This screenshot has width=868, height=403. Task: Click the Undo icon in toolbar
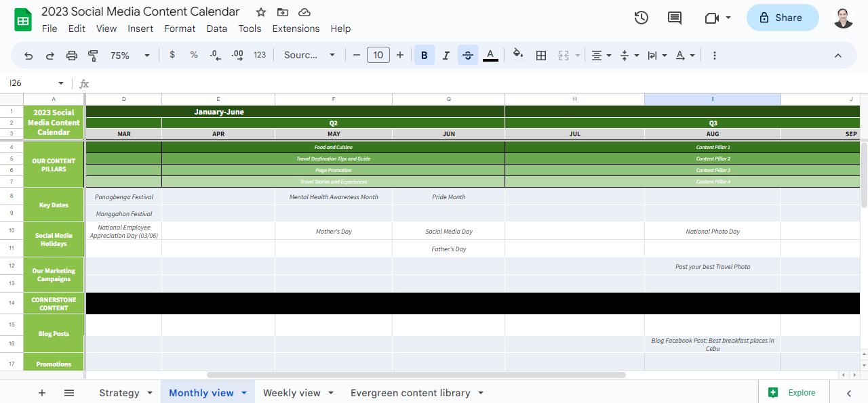28,56
